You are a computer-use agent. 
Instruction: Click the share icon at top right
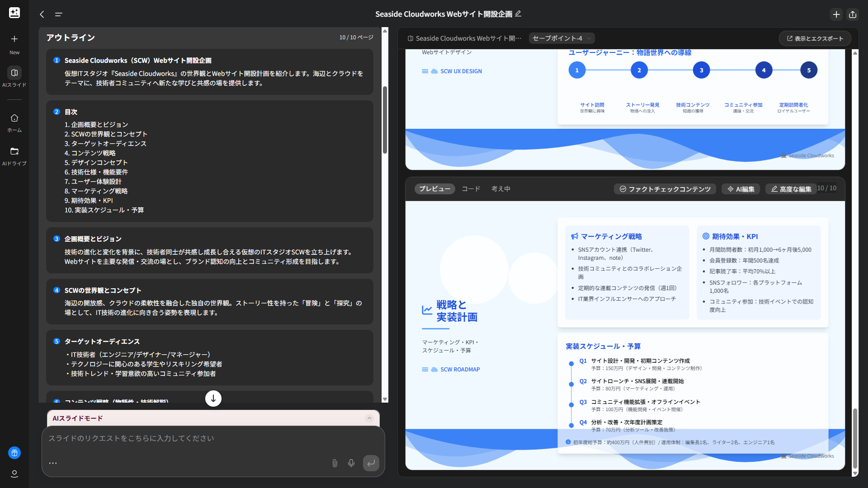pyautogui.click(x=853, y=14)
